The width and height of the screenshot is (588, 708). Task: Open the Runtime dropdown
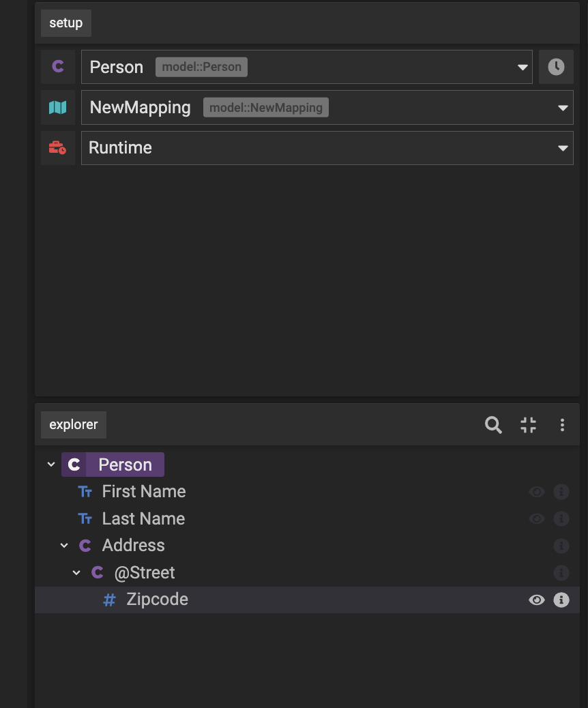(563, 148)
